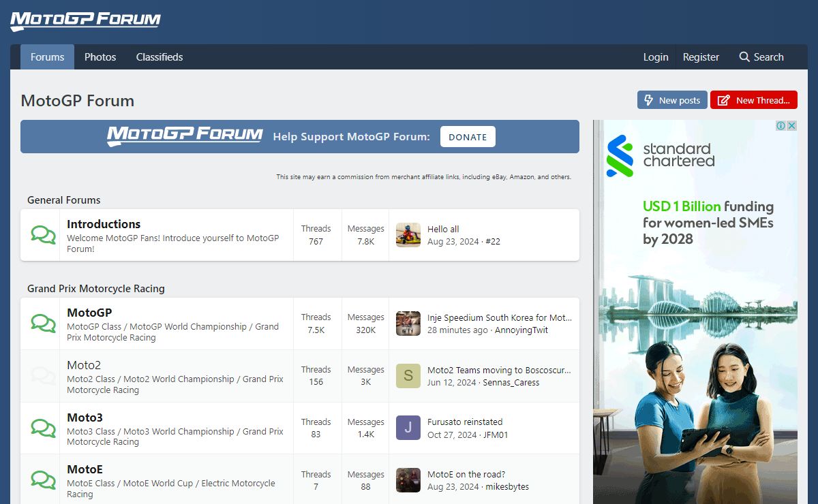Click the S avatar in the Moto2 row

coord(408,376)
